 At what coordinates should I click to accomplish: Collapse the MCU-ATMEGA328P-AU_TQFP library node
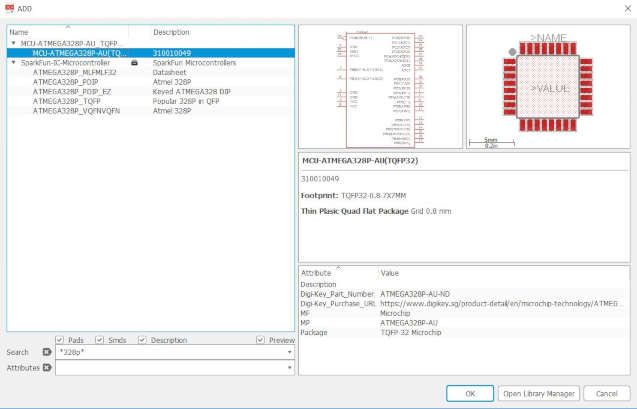coord(13,43)
